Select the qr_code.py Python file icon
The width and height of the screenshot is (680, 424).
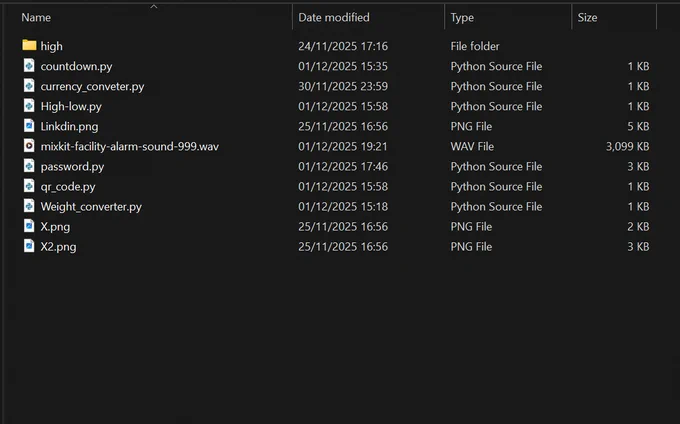pos(29,186)
